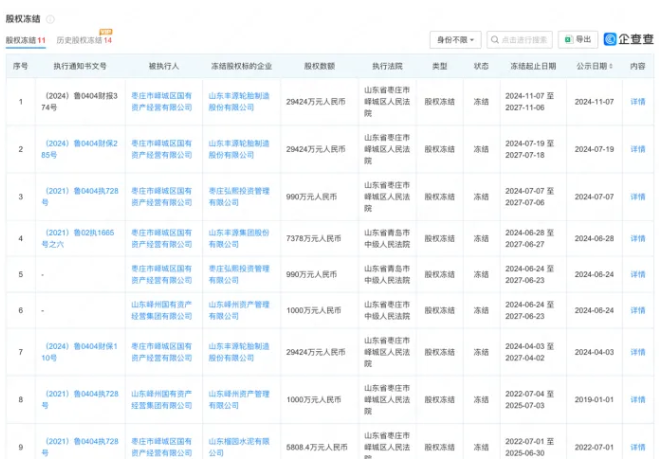The width and height of the screenshot is (669, 473).
Task: Click the Excel icon on the 导出 button
Action: click(568, 40)
